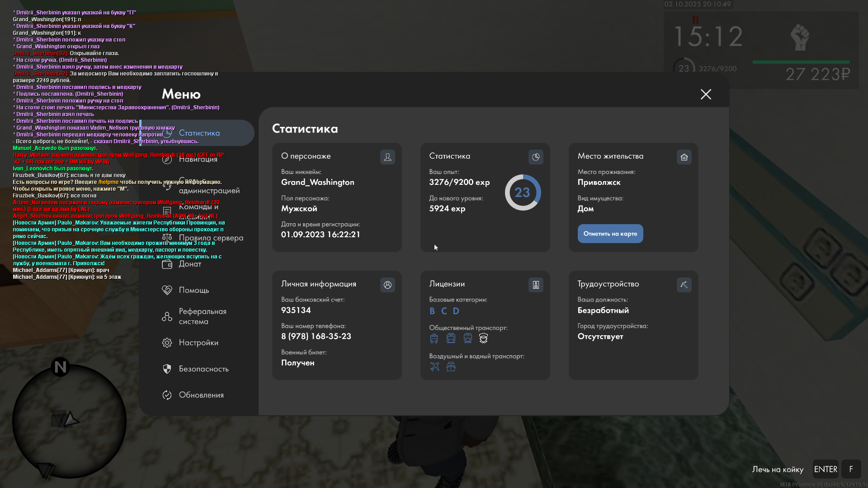Click the level 23 experience ring

tap(523, 192)
